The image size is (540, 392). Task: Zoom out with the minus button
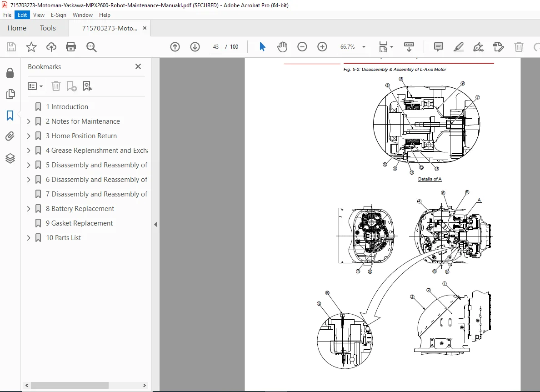point(302,47)
